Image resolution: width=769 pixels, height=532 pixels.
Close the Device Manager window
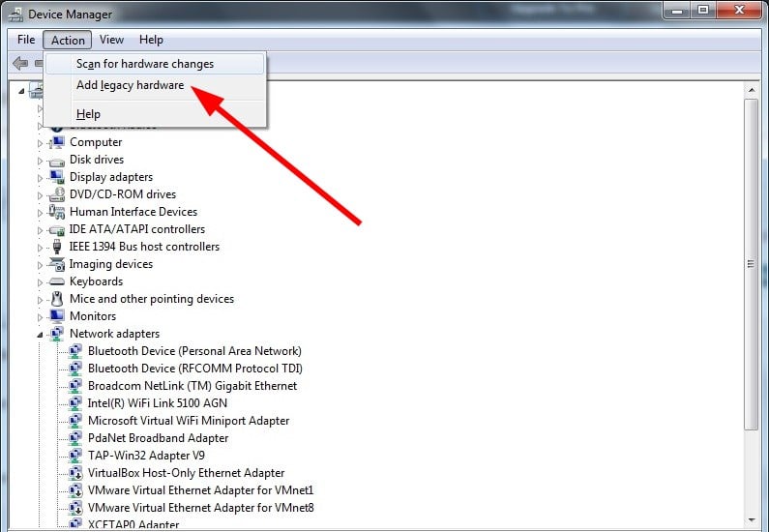(x=740, y=10)
